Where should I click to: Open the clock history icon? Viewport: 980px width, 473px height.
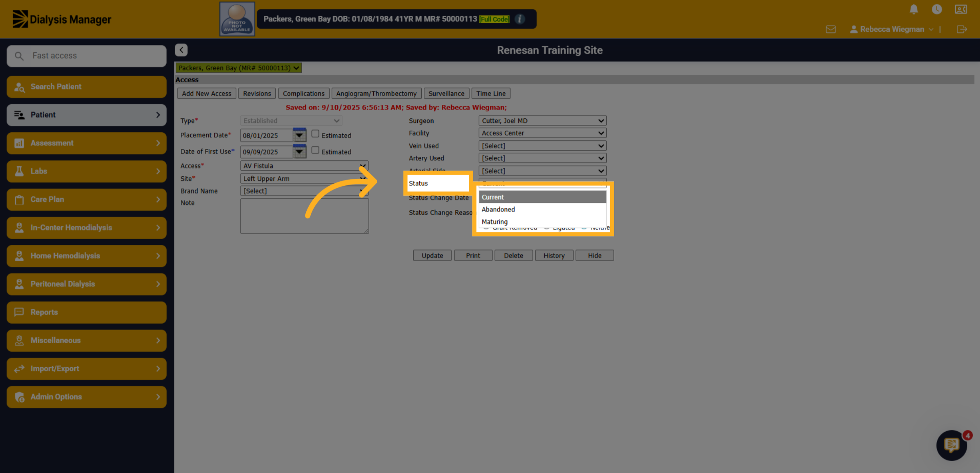(x=937, y=9)
